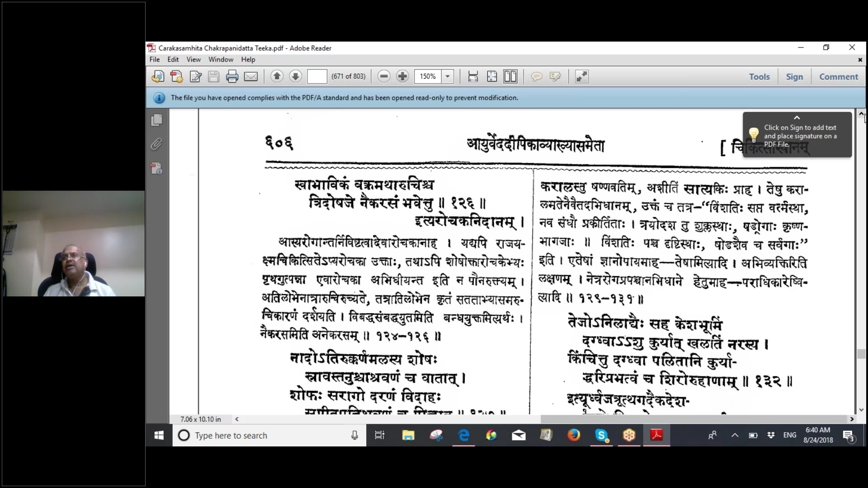Zoom in with the plus button

click(x=402, y=76)
